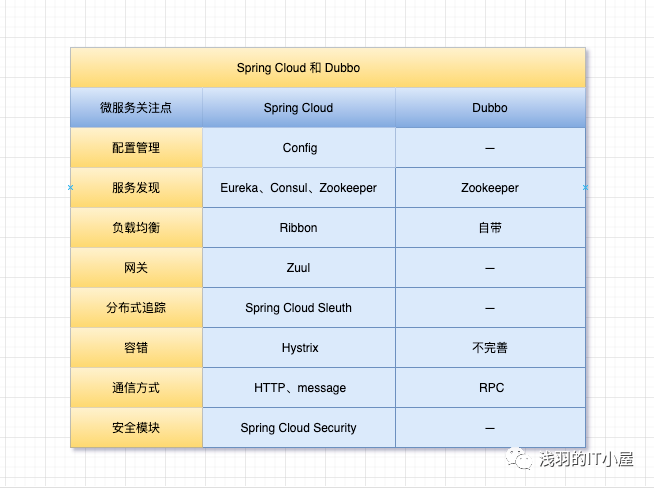The width and height of the screenshot is (654, 488).
Task: Click the 'Spring Cloud' column header
Action: pos(299,108)
